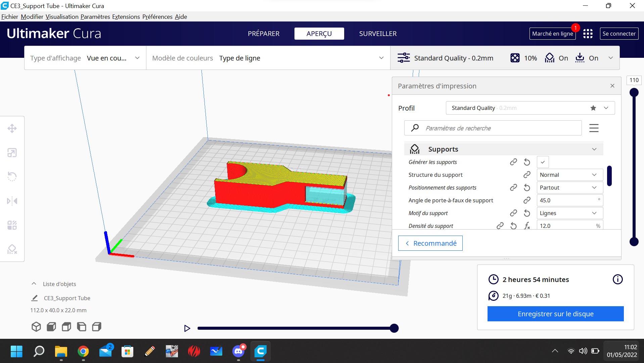Select the Scale tool in left toolbar
The image size is (644, 363).
(x=12, y=153)
